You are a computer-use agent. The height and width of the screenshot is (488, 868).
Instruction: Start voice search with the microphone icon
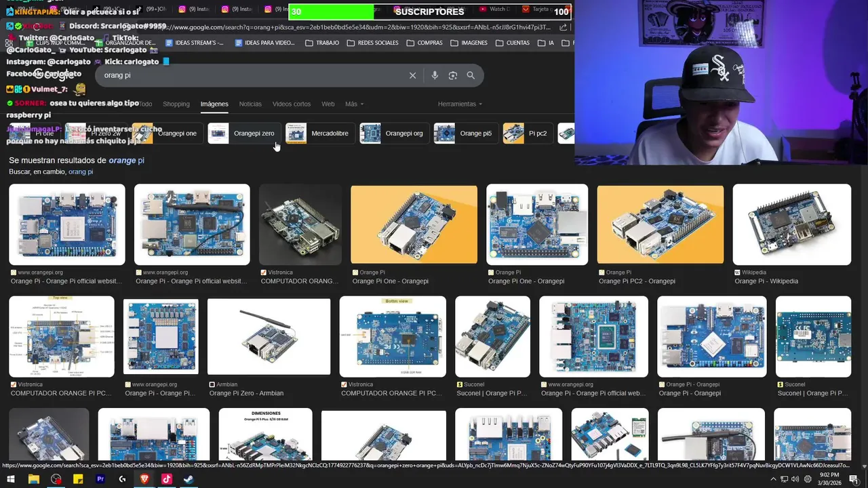pyautogui.click(x=435, y=75)
